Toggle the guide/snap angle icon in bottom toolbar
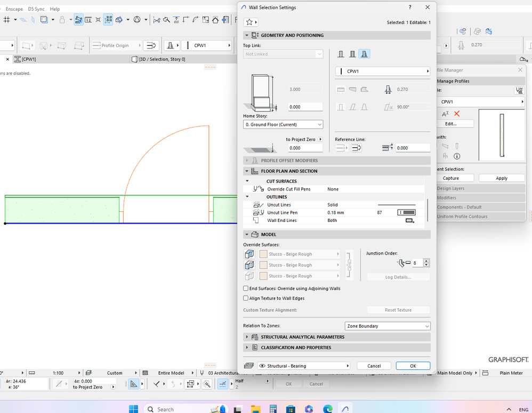The image size is (532, 413). (134, 384)
